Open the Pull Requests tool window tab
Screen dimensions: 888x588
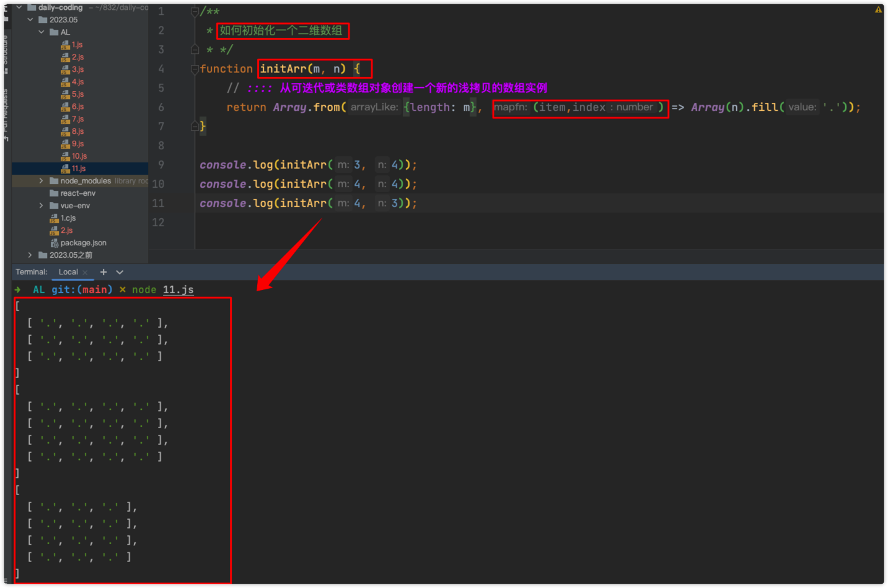(x=6, y=115)
